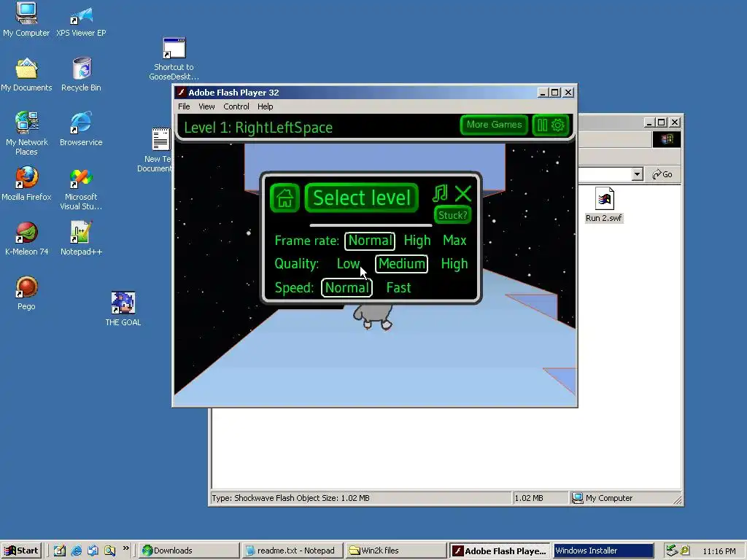Launch Mozilla Firefox from the desktop

26,183
